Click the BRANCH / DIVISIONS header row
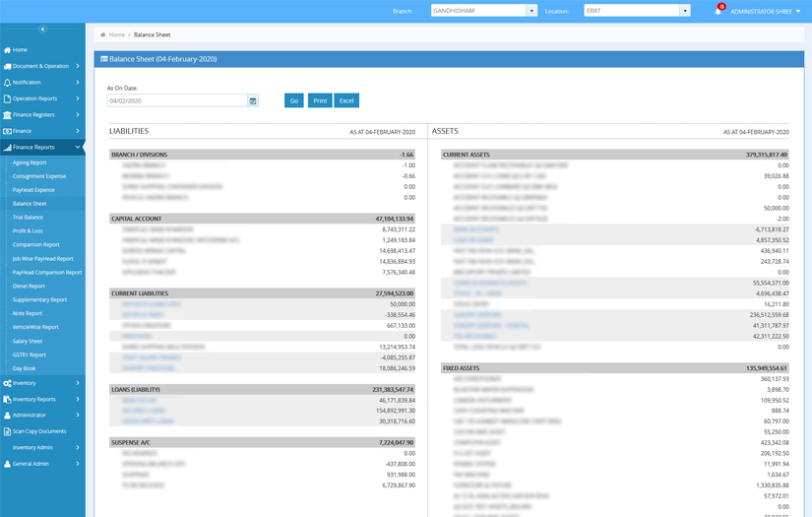The height and width of the screenshot is (517, 812). coord(263,155)
